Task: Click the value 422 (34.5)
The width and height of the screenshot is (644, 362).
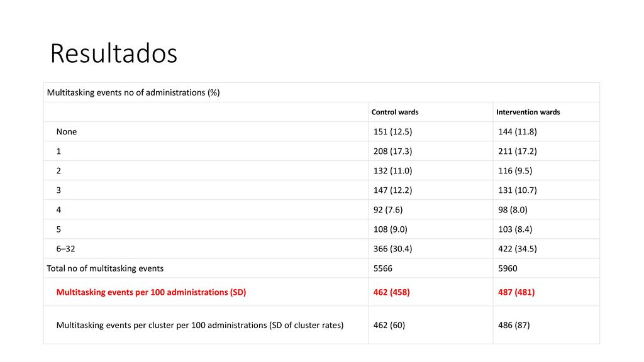Action: (x=518, y=249)
